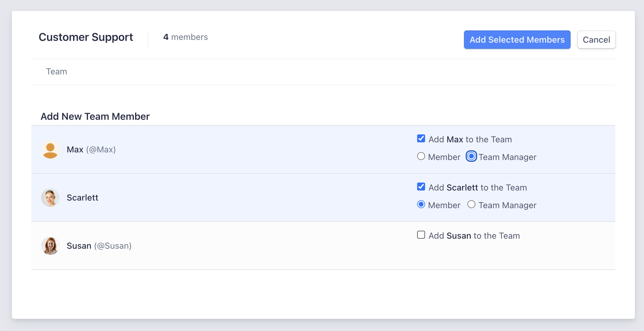Click the 'Add Susan to the Team' label
The width and height of the screenshot is (644, 331).
(x=474, y=236)
